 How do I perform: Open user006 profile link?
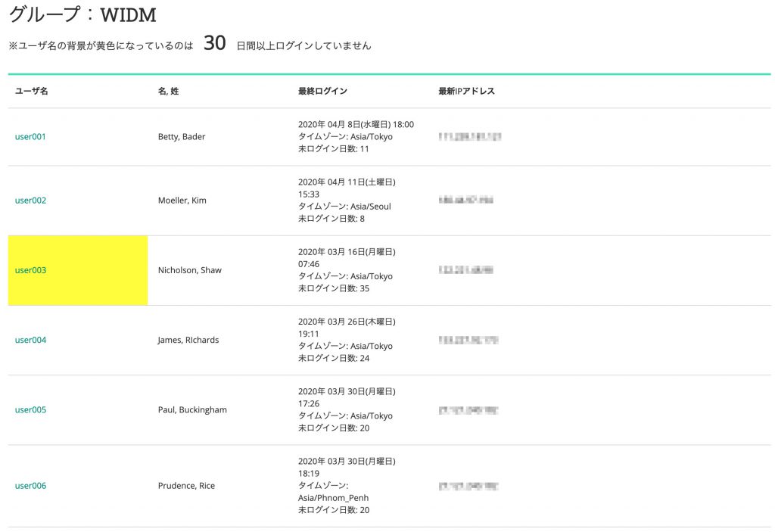pos(30,486)
